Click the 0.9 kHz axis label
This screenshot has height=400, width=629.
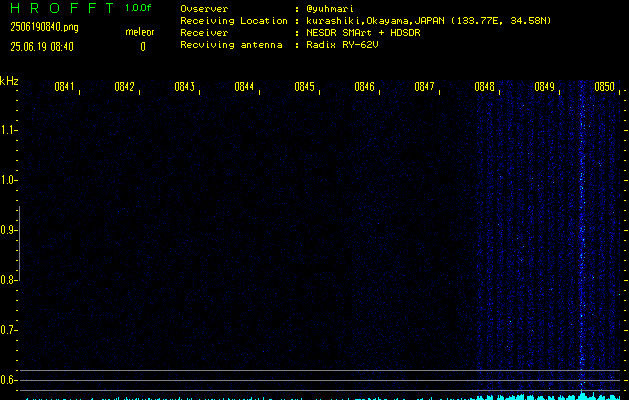pos(7,230)
